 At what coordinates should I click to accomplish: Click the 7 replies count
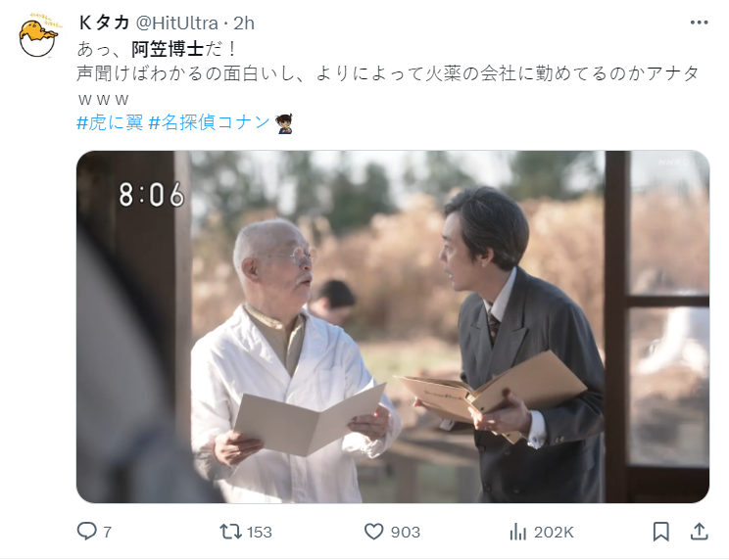108,532
